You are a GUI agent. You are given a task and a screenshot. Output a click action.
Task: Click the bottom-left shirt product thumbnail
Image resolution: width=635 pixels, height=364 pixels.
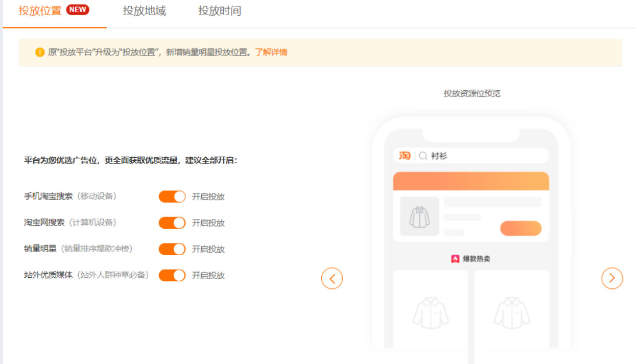coord(430,313)
